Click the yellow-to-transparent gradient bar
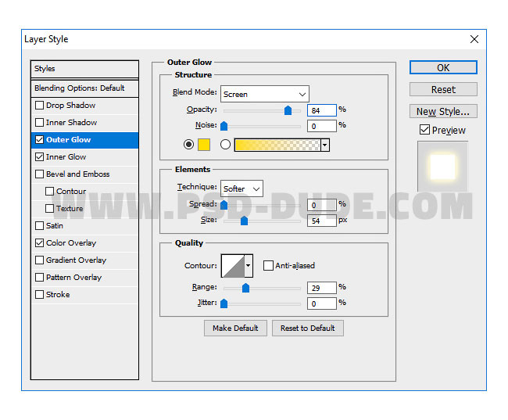Viewport: 508px width, 420px height. tap(277, 145)
